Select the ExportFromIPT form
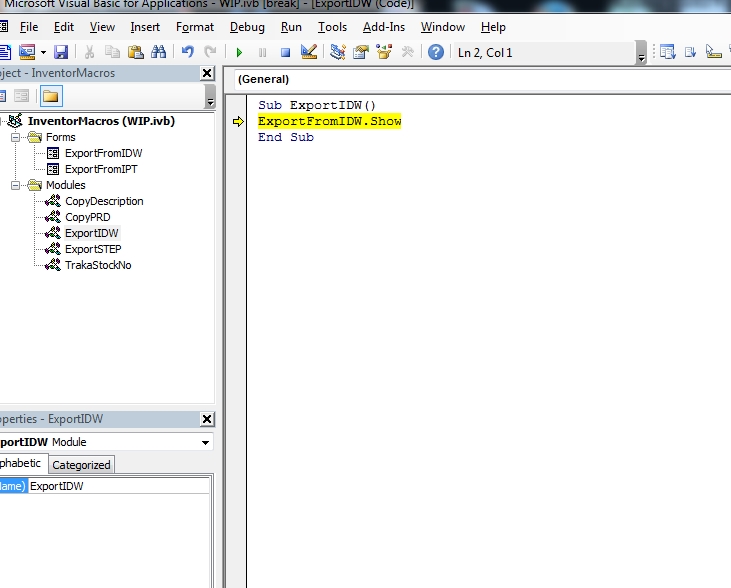Viewport: 731px width, 588px height. click(101, 169)
